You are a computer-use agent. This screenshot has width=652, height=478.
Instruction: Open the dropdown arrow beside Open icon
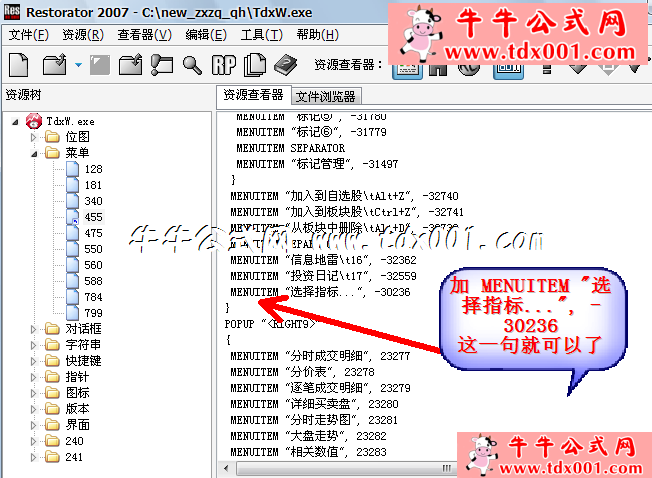point(77,66)
